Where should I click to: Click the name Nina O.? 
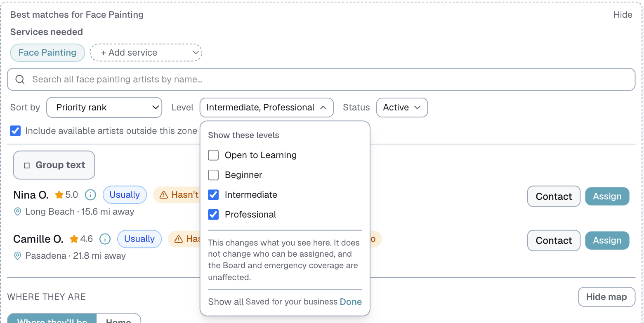31,195
